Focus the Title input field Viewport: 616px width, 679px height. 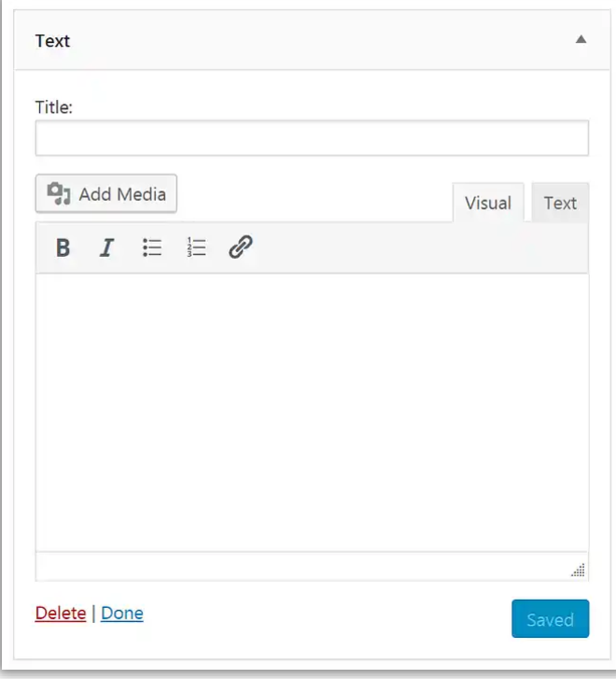pyautogui.click(x=312, y=137)
